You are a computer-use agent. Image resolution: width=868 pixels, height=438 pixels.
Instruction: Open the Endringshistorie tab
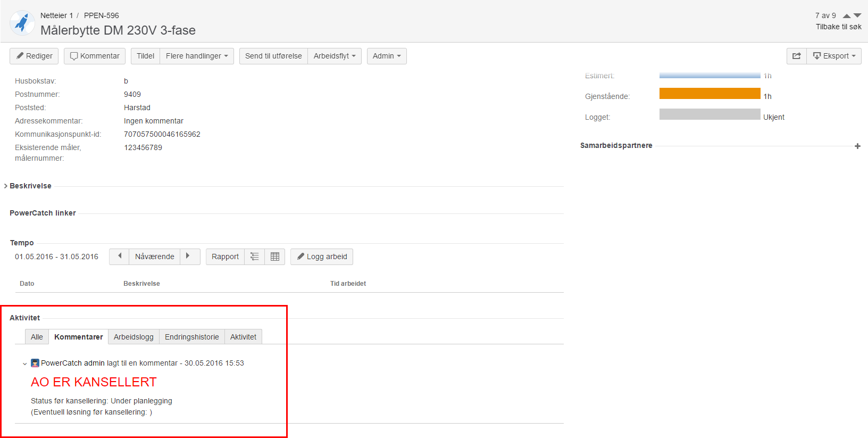pos(191,337)
